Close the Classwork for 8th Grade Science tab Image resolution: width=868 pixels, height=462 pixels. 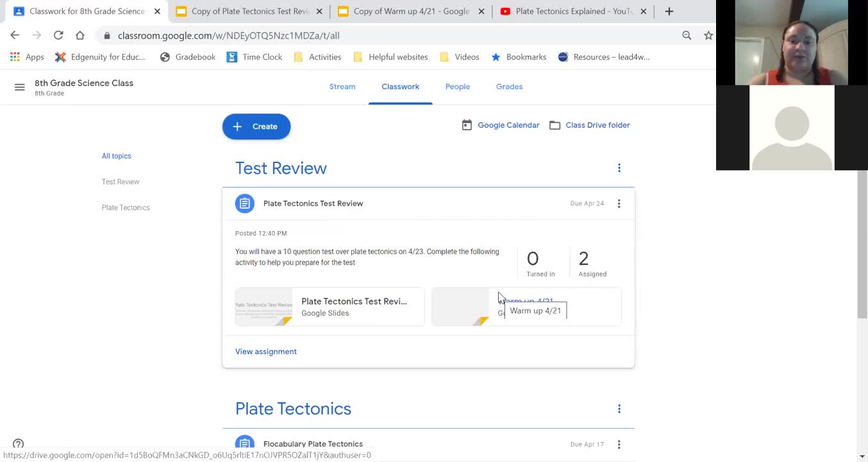[157, 11]
